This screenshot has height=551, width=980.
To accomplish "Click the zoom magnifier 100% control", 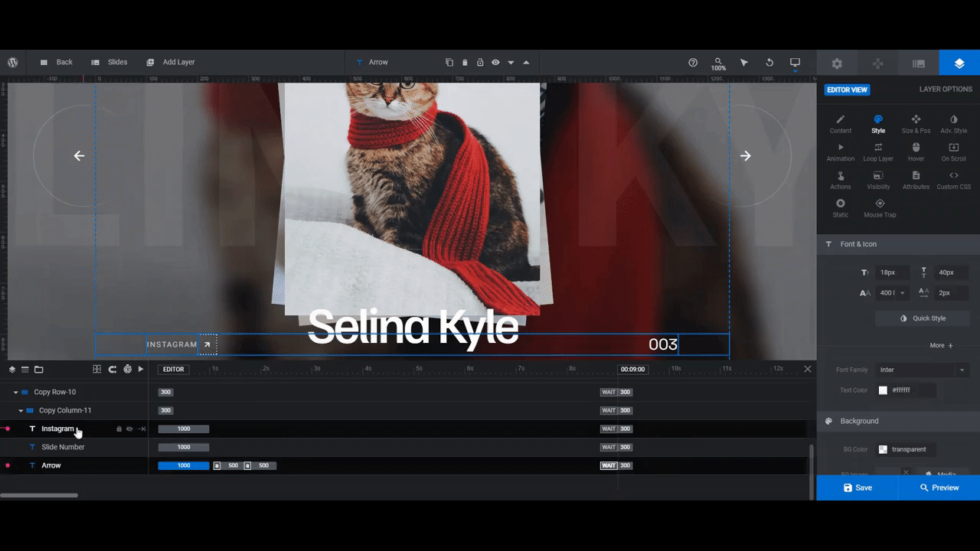I will (718, 64).
